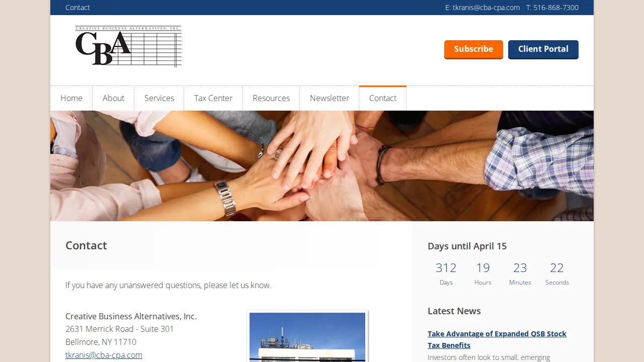Click the CBA company logo
This screenshot has width=644, height=362.
128,46
